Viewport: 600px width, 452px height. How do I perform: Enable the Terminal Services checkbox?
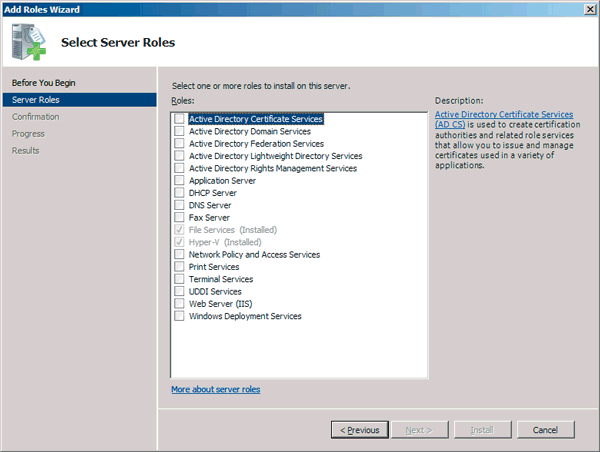coord(179,279)
